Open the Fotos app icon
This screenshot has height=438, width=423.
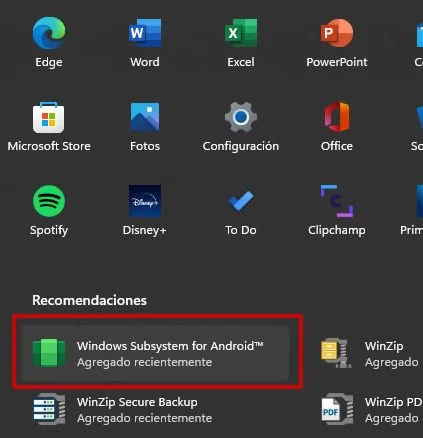click(x=145, y=117)
